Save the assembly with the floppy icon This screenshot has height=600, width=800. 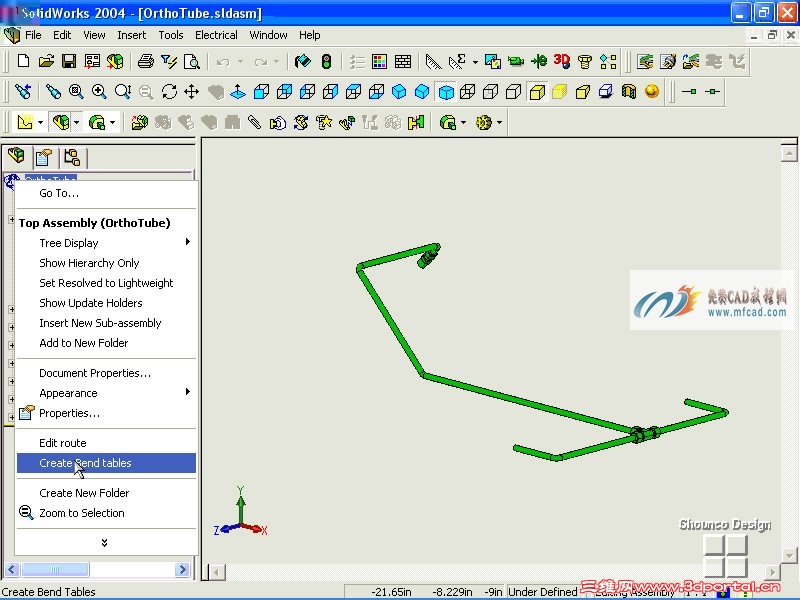point(69,61)
